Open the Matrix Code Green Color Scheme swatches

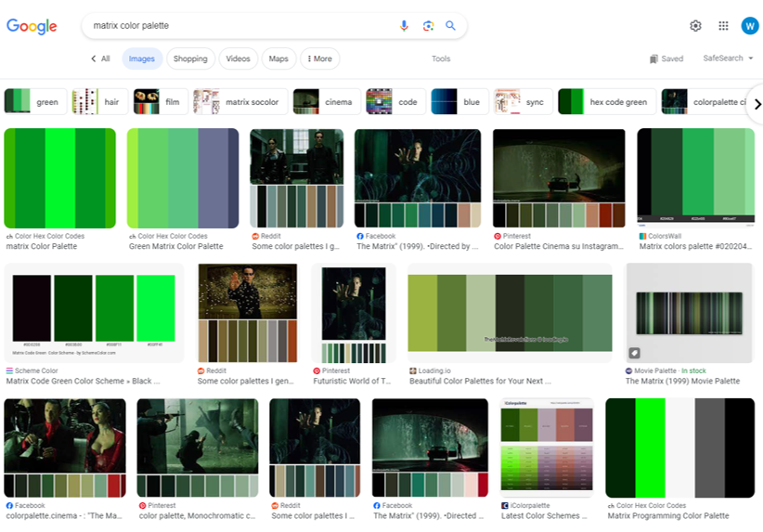tap(93, 313)
